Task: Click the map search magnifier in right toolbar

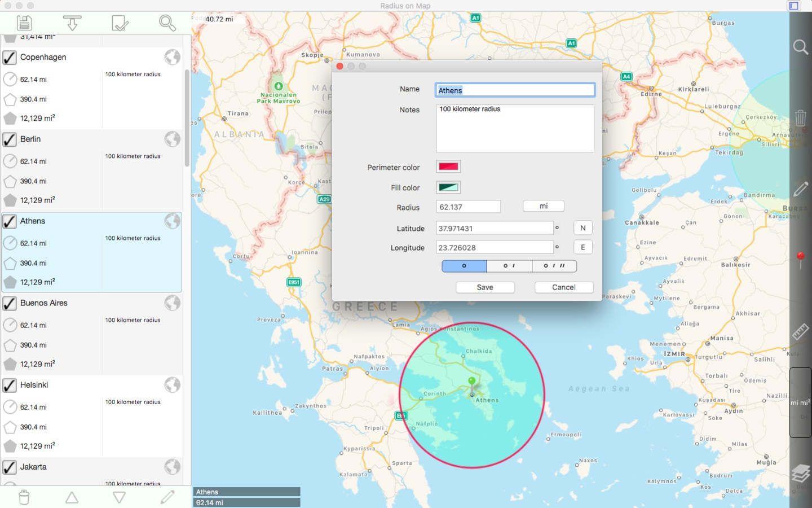Action: [x=801, y=47]
